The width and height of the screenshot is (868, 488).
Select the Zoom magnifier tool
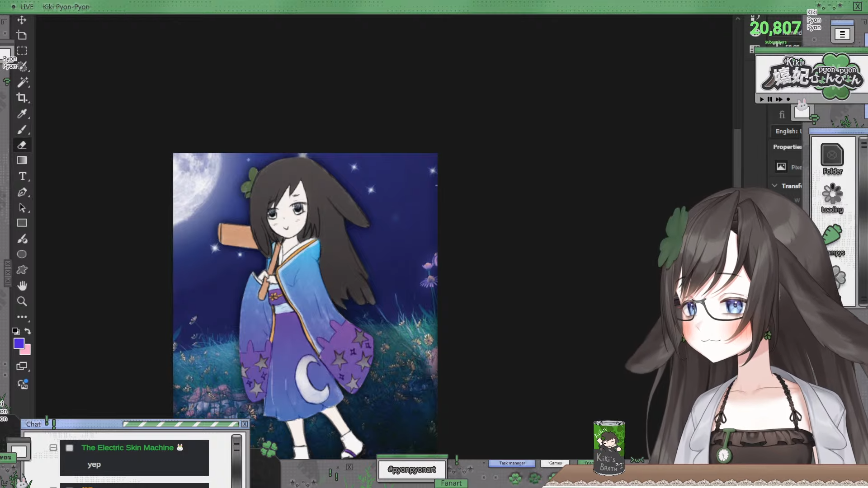tap(22, 301)
